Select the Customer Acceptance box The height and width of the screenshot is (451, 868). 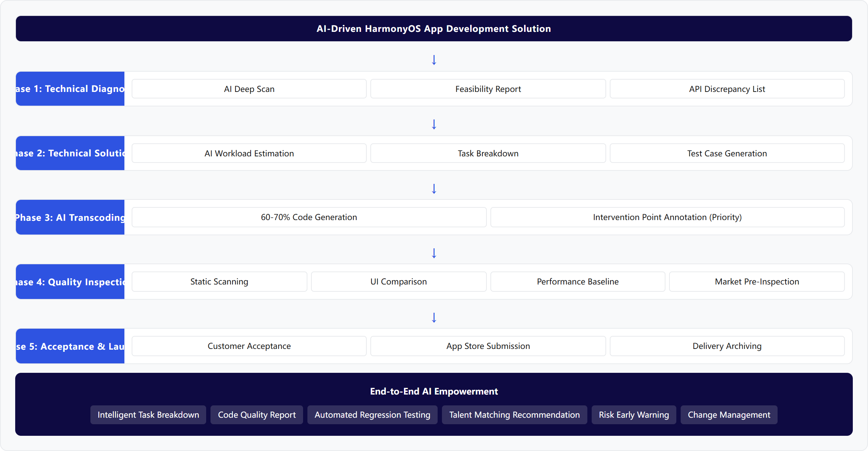pyautogui.click(x=249, y=346)
